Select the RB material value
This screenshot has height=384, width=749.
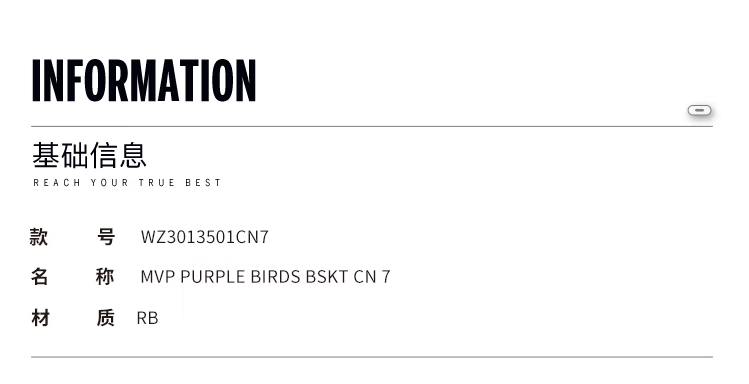tap(147, 318)
